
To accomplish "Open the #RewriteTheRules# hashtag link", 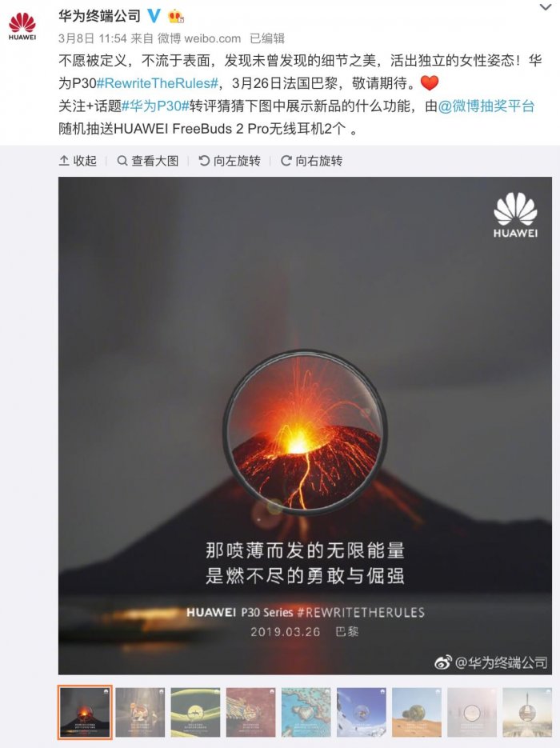I will (158, 83).
